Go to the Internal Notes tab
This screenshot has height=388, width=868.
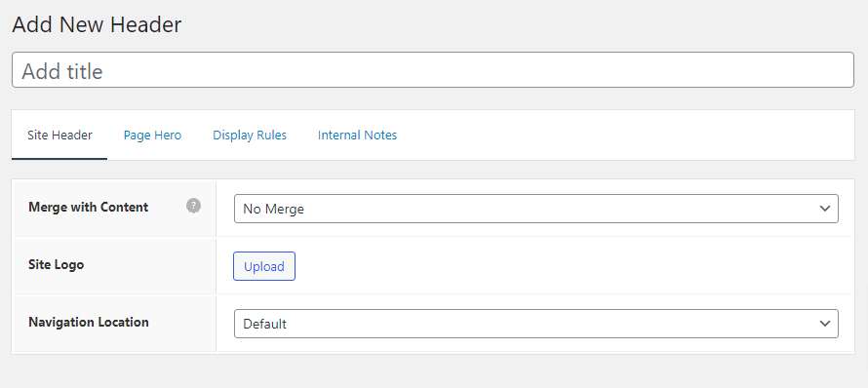coord(357,136)
